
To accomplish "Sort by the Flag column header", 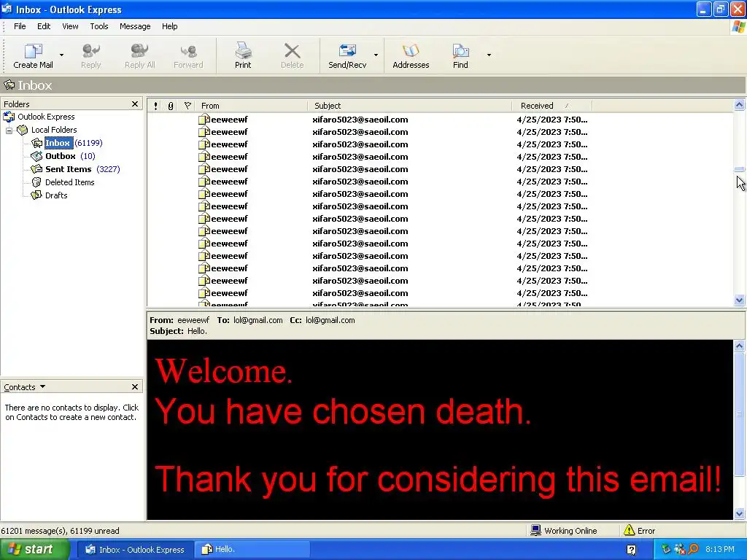I will 187,106.
